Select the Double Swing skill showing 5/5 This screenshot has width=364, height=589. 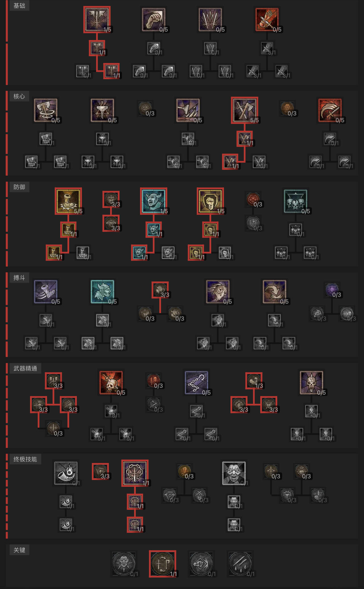[244, 110]
